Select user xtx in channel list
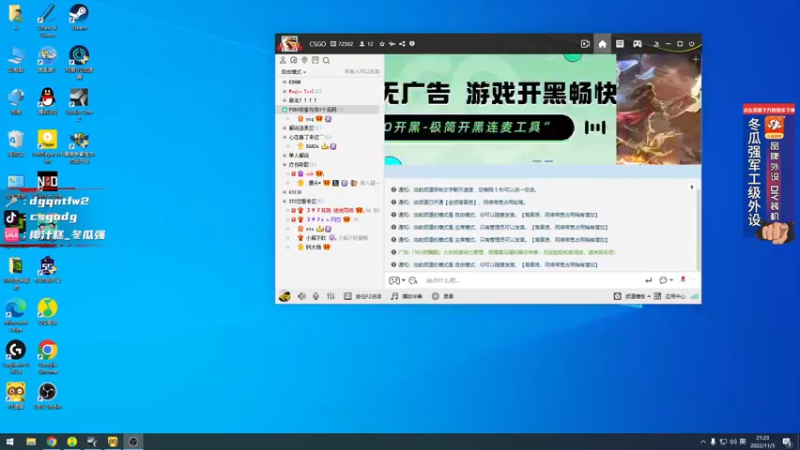Image resolution: width=800 pixels, height=450 pixels. pyautogui.click(x=310, y=229)
